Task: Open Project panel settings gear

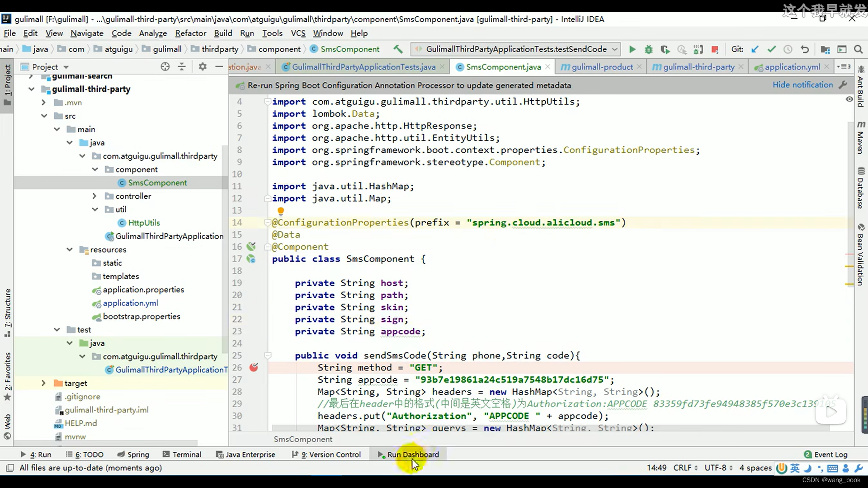Action: click(203, 67)
